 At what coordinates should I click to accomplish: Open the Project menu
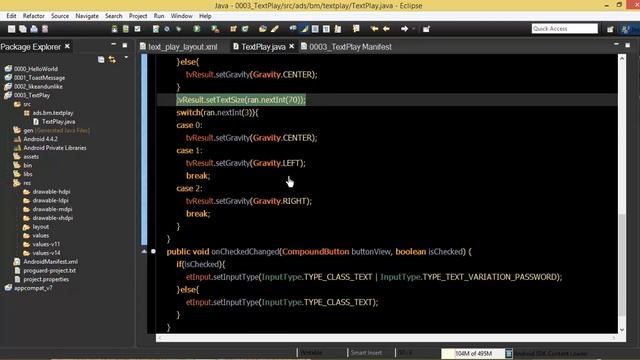[138, 16]
